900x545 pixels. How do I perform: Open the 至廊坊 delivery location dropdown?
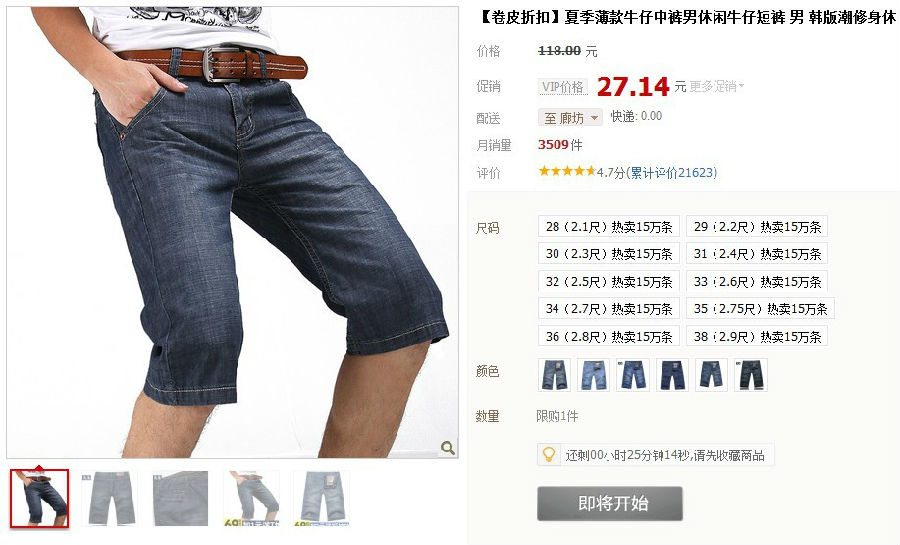[x=570, y=118]
